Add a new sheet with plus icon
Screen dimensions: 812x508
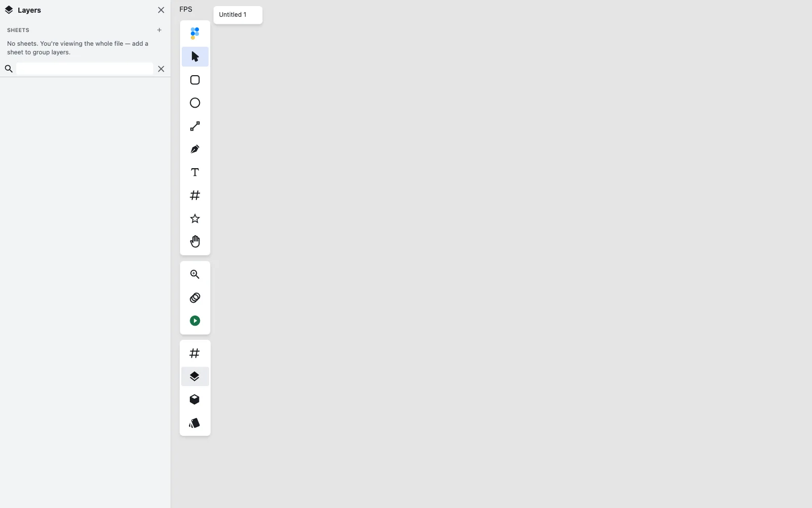pos(159,30)
